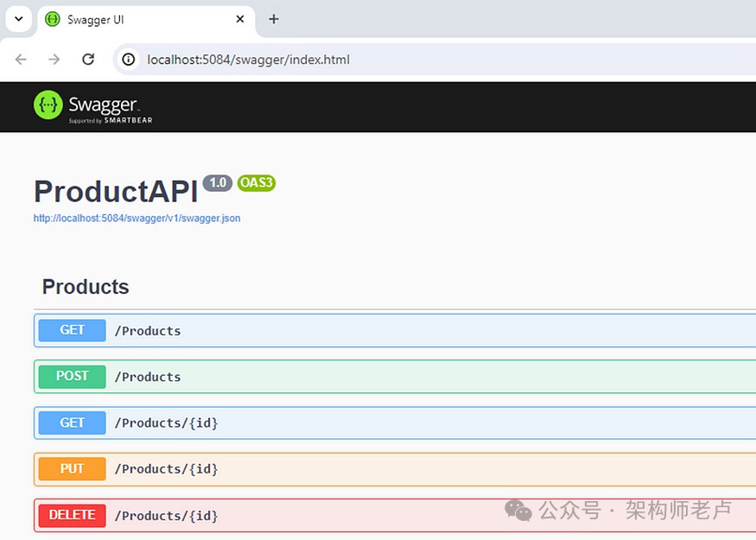The height and width of the screenshot is (540, 756).
Task: Close the Swagger UI tab
Action: click(x=239, y=19)
